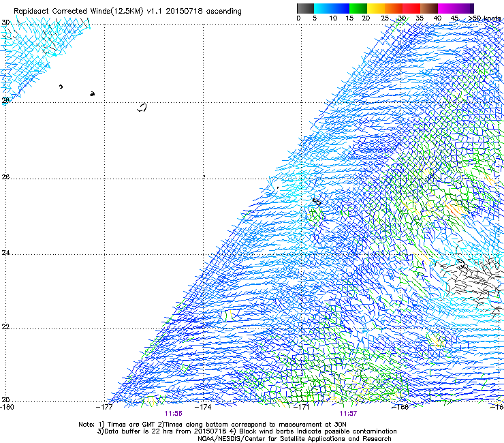The width and height of the screenshot is (504, 443).
Task: Click the '-171' longitude label
Action: click(302, 407)
